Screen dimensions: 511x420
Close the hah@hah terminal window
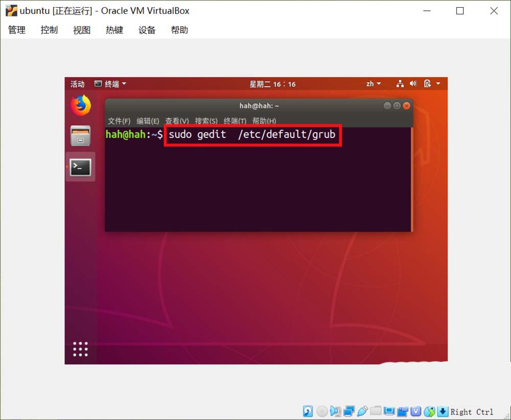point(406,106)
